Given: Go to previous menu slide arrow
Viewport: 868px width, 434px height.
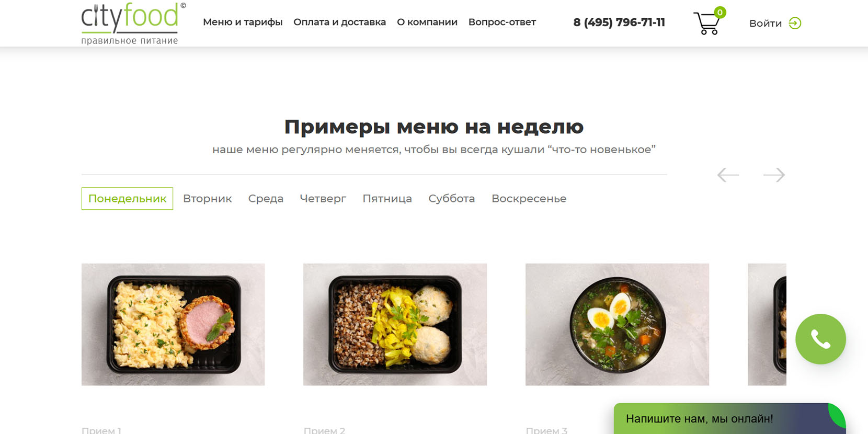Looking at the screenshot, I should point(728,175).
